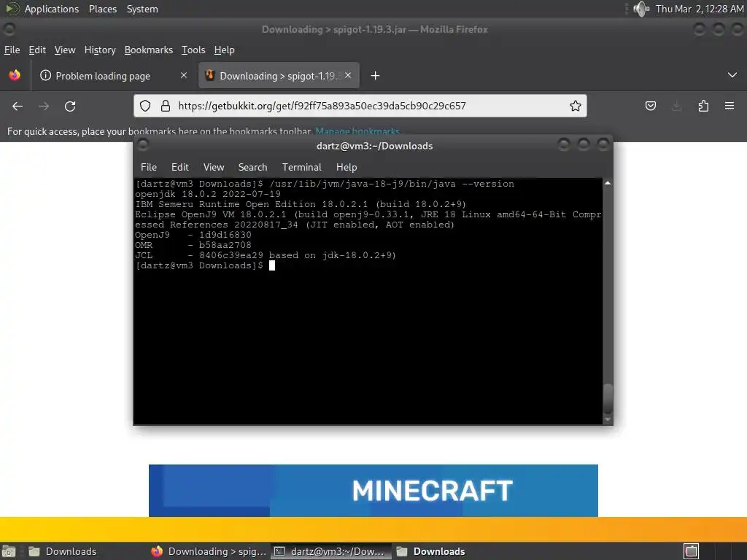Viewport: 747px width, 560px height.
Task: Open Firefox History menu
Action: (100, 50)
